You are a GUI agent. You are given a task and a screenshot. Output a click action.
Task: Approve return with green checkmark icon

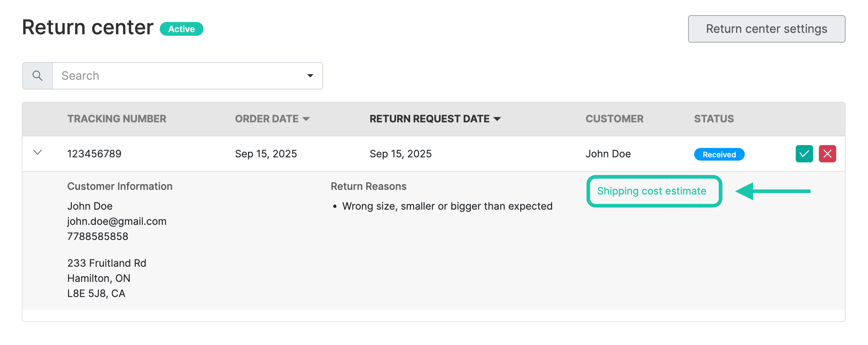click(x=804, y=154)
